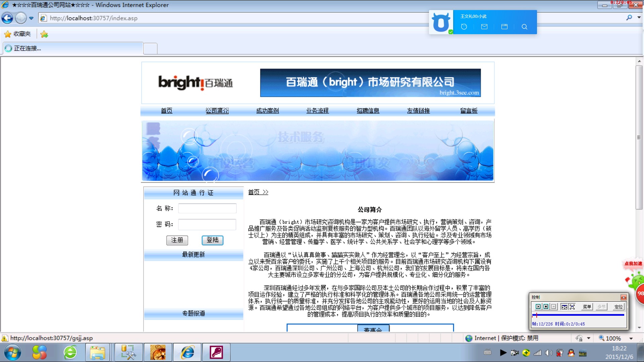Select the 正在连接... browser tab
The height and width of the screenshot is (362, 644).
tap(73, 48)
